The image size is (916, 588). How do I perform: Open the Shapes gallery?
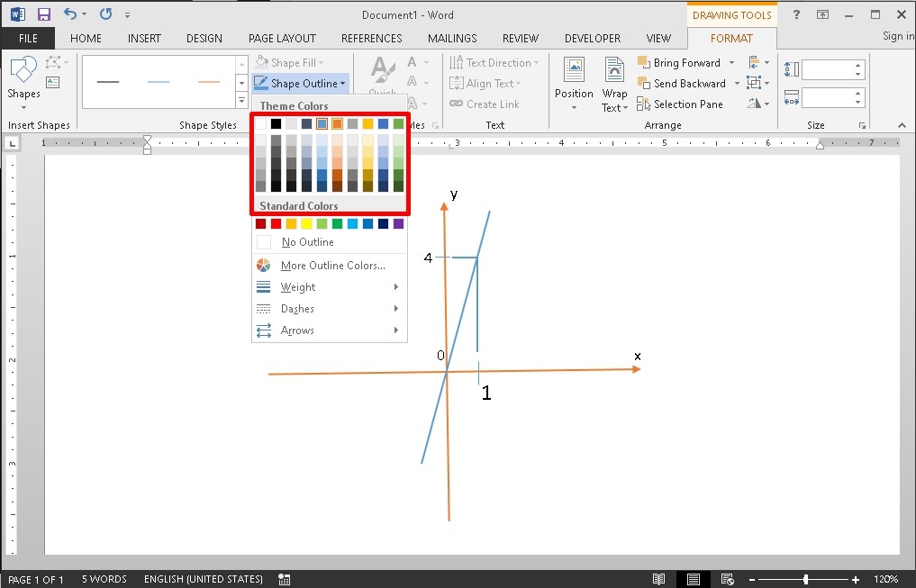pos(23,83)
